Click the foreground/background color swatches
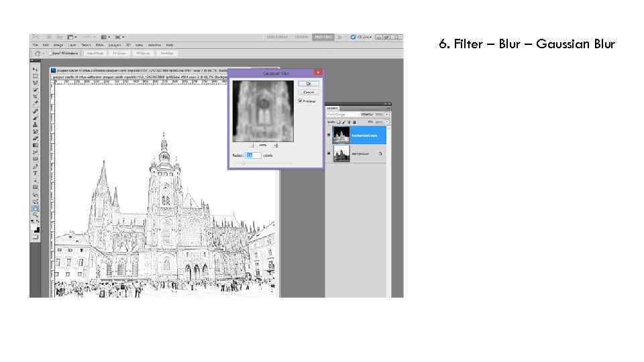Viewport: 644px width, 362px height. (36, 229)
